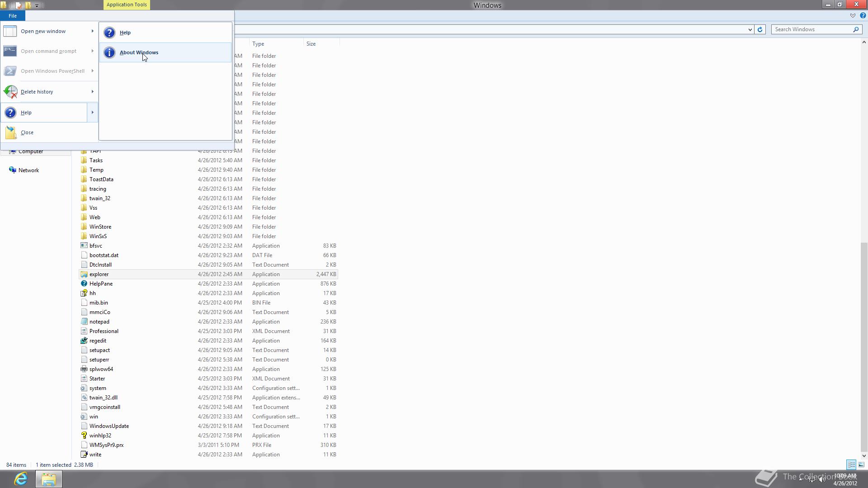The image size is (868, 488).
Task: Click New folder icon in quick access toolbar
Action: [28, 5]
